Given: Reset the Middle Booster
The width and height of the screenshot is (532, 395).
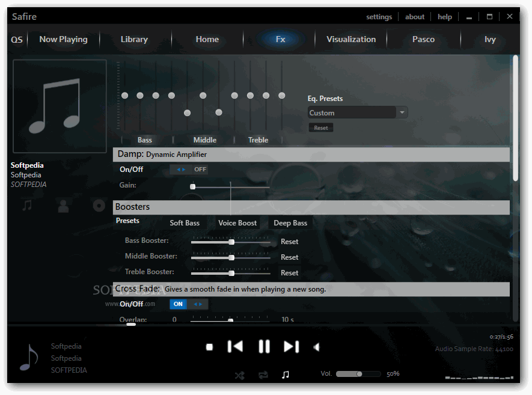Looking at the screenshot, I should click(x=289, y=257).
